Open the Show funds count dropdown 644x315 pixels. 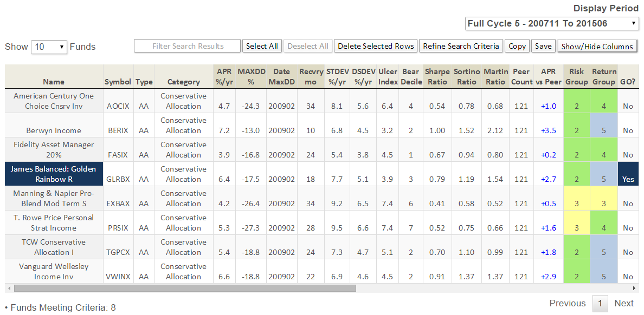[49, 47]
